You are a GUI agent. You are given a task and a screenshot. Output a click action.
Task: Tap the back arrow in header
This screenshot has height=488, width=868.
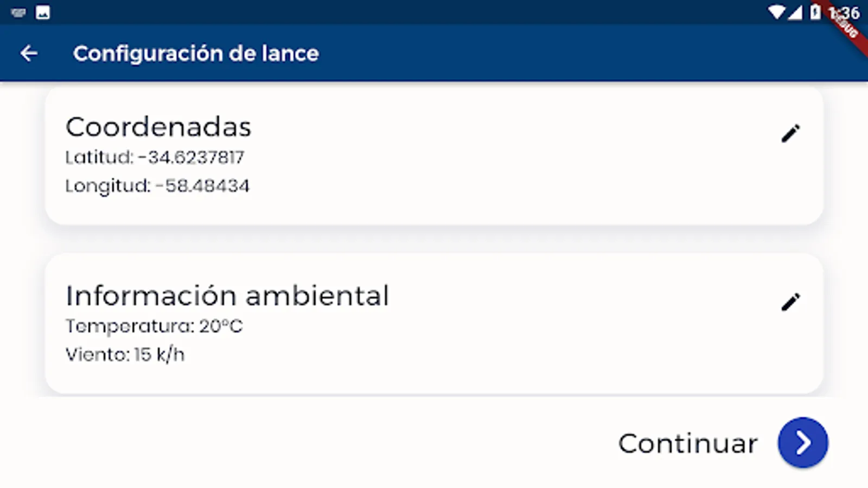[x=29, y=53]
